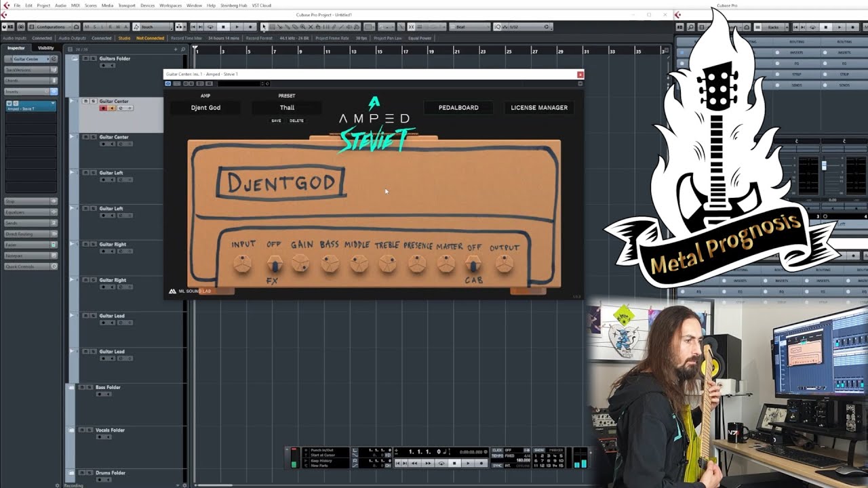Select the Mute X tool
The height and width of the screenshot is (488, 868).
309,27
